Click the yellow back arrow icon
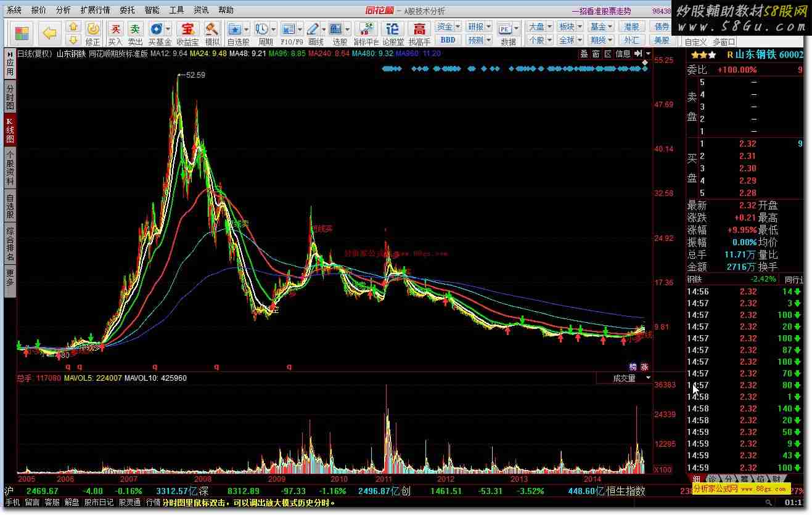This screenshot has height=515, width=812. tap(50, 33)
